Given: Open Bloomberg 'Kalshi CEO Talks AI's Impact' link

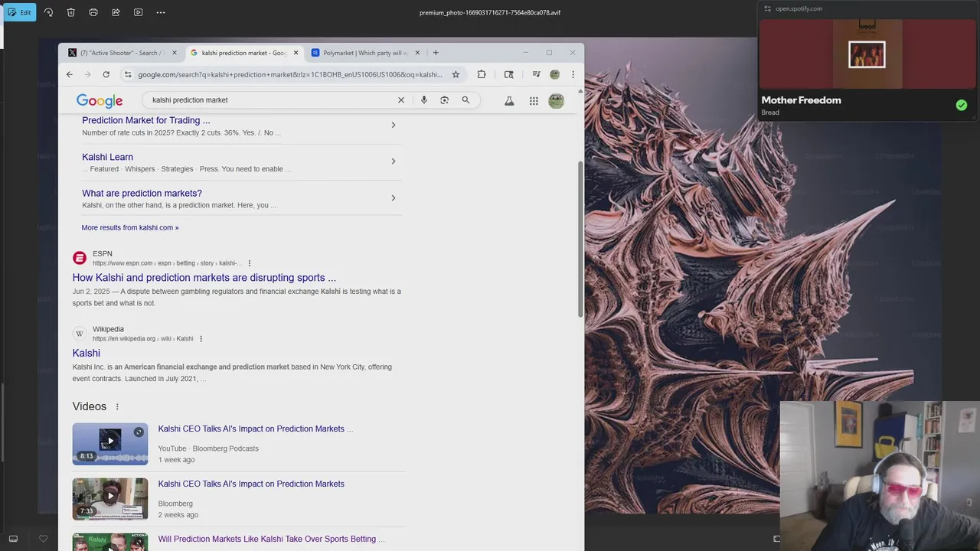Looking at the screenshot, I should click(251, 484).
